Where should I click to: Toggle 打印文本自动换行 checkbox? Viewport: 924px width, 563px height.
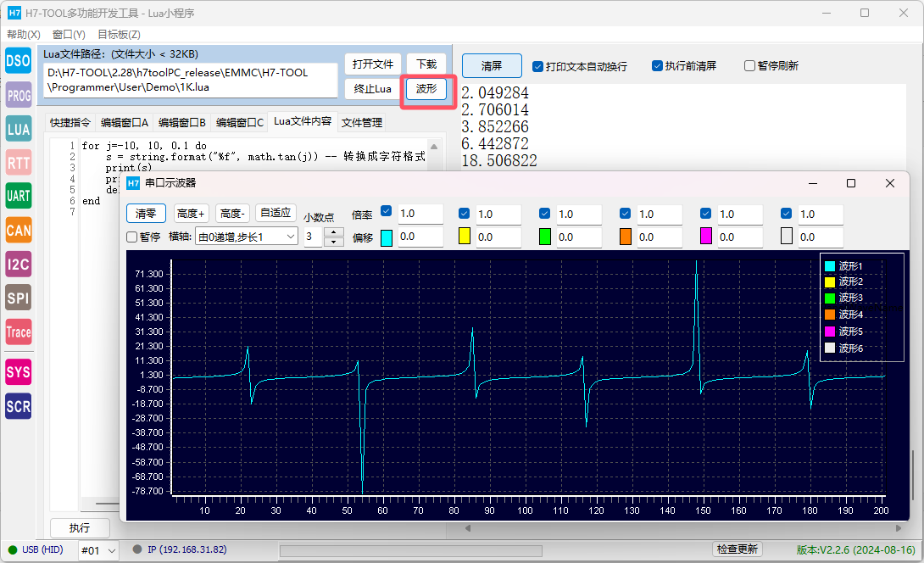pos(537,67)
